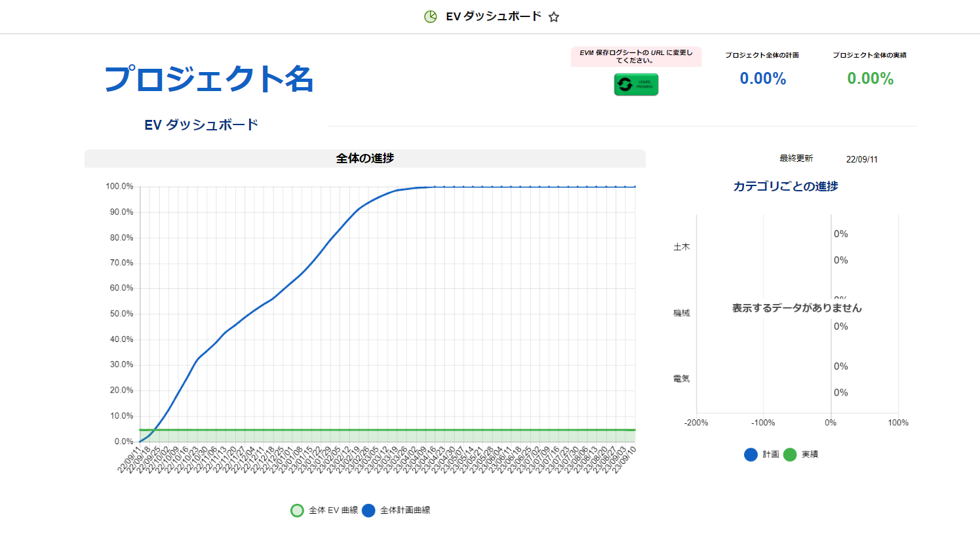
Task: Click the 10.0% y-axis label
Action: point(121,416)
